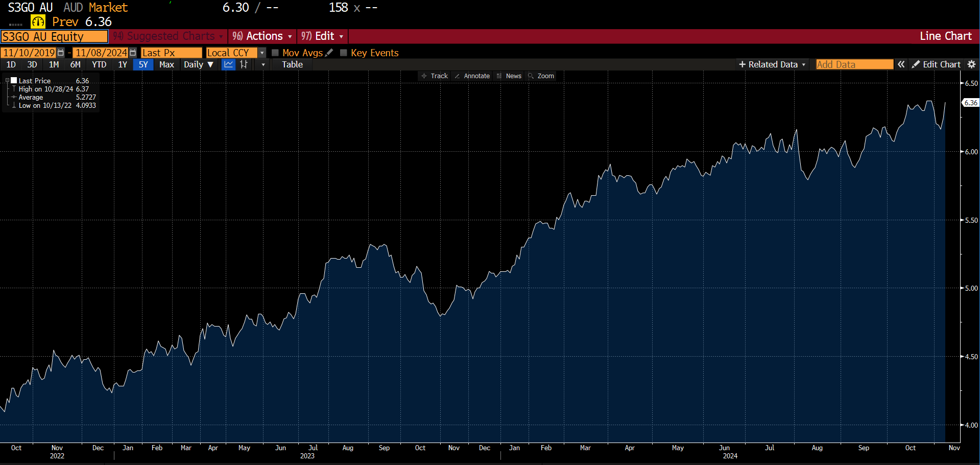The width and height of the screenshot is (980, 465).
Task: Click the white Last Price color swatch
Action: [x=14, y=80]
